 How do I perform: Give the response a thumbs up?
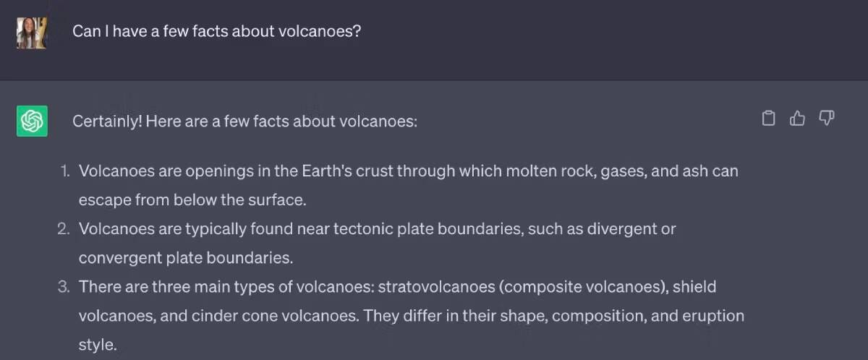point(797,118)
